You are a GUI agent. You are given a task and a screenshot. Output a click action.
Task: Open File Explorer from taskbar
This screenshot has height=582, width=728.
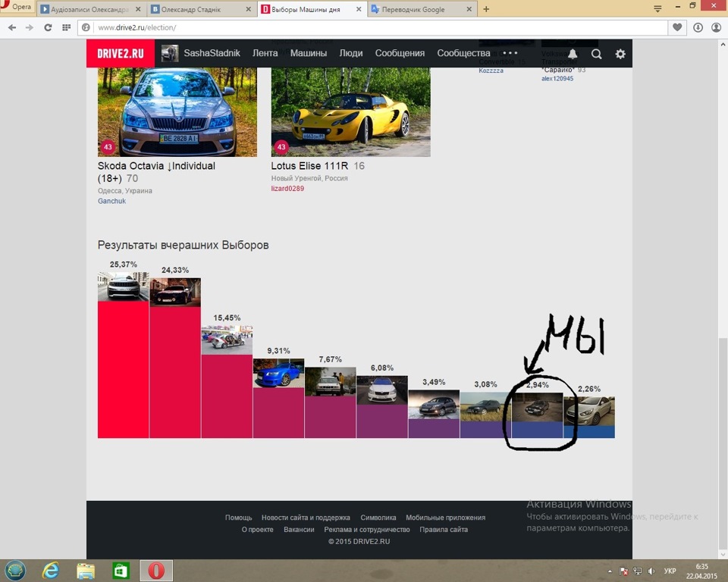coord(86,571)
